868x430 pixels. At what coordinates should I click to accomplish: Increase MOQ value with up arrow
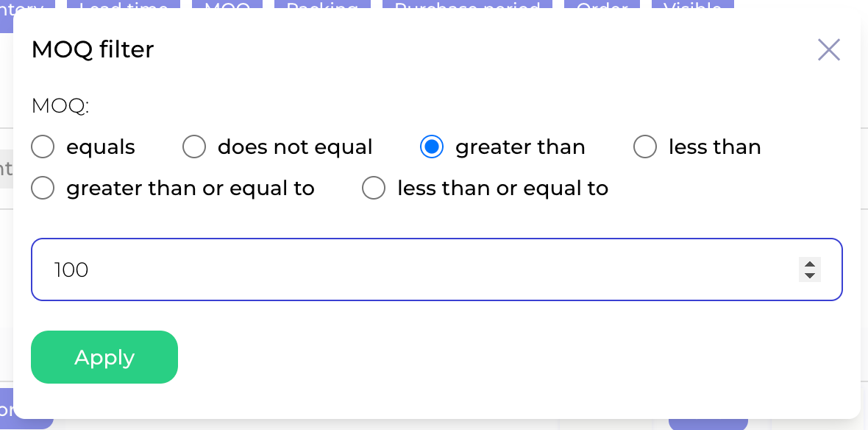point(809,264)
